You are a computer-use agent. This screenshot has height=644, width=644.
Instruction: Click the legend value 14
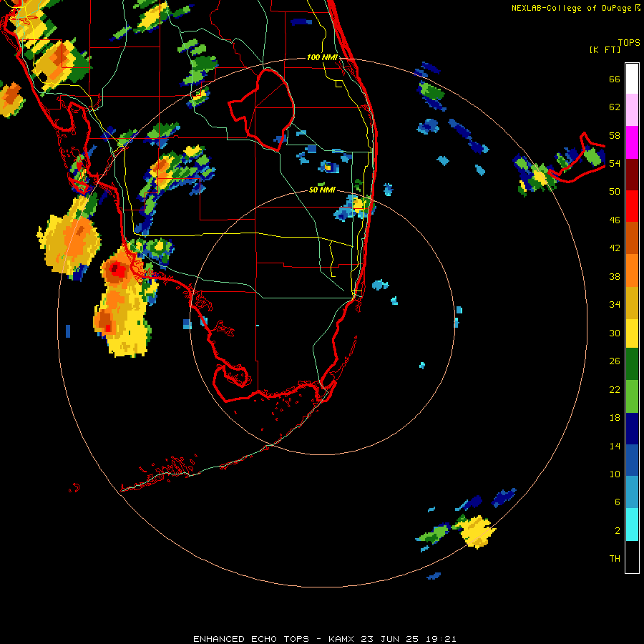(615, 446)
